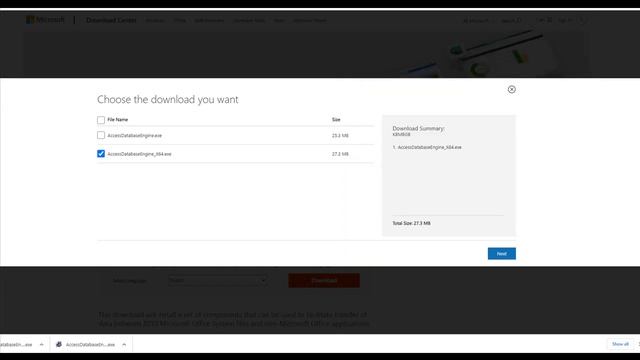Click the summary entry AccessDatabaseEngine_X64.exe

click(429, 147)
